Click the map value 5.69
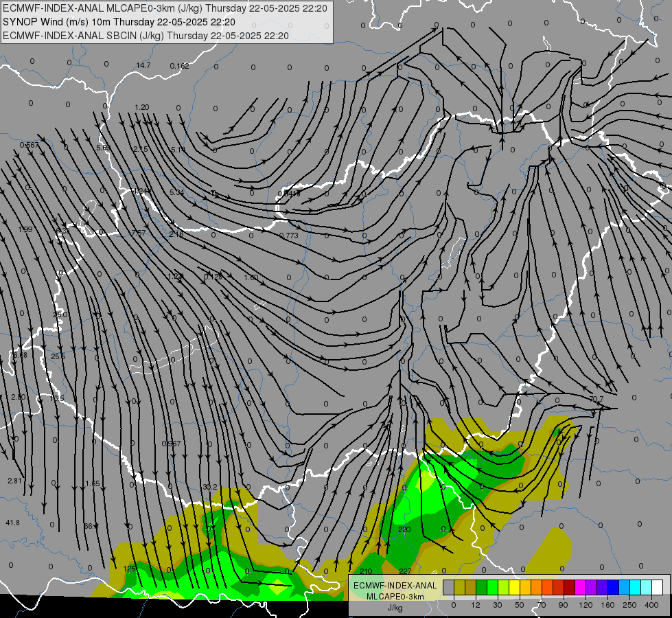This screenshot has width=672, height=618. [103, 148]
